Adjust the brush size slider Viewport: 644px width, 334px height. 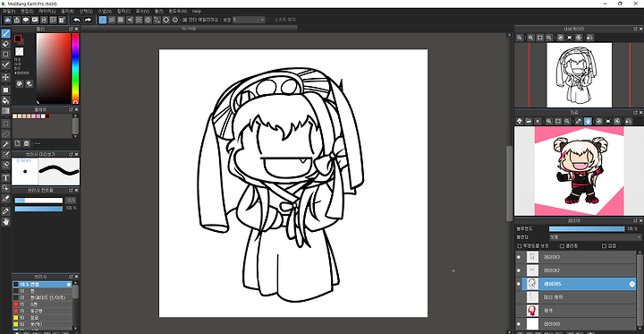coord(38,201)
